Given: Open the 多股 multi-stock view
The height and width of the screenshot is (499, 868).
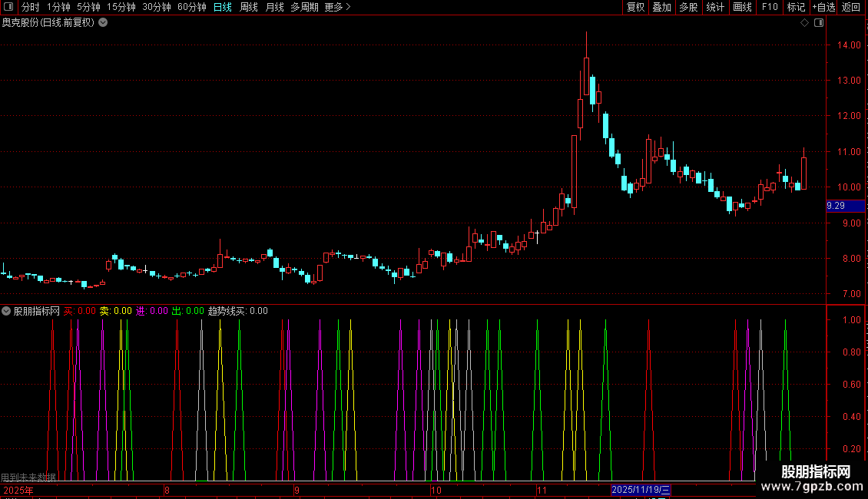Looking at the screenshot, I should coord(688,7).
